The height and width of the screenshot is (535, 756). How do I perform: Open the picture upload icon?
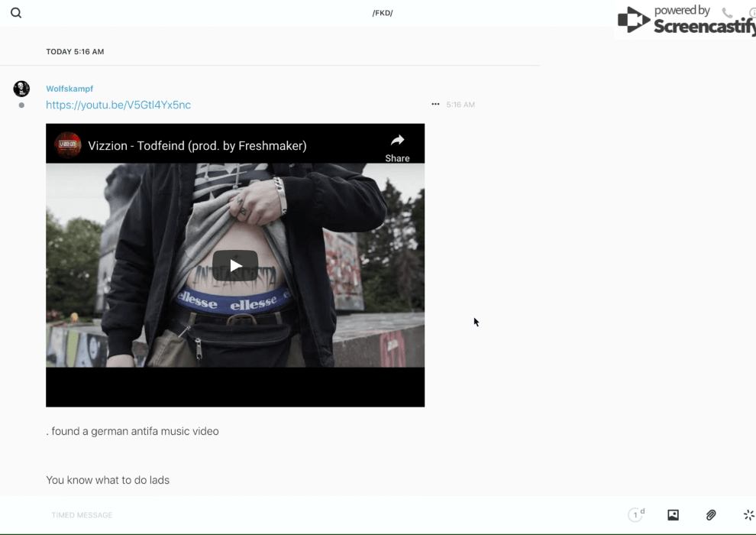pyautogui.click(x=673, y=515)
